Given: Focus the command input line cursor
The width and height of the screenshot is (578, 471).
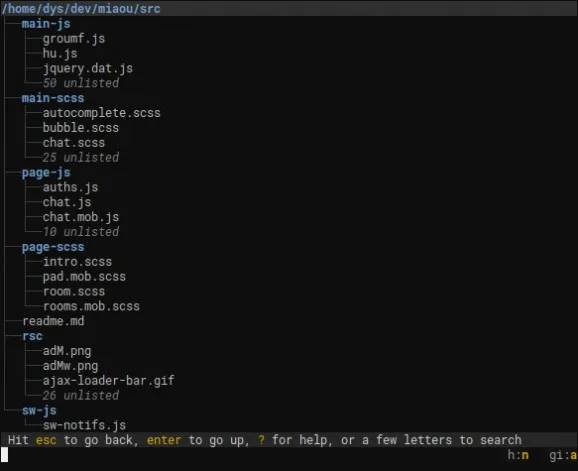Looking at the screenshot, I should tap(4, 455).
